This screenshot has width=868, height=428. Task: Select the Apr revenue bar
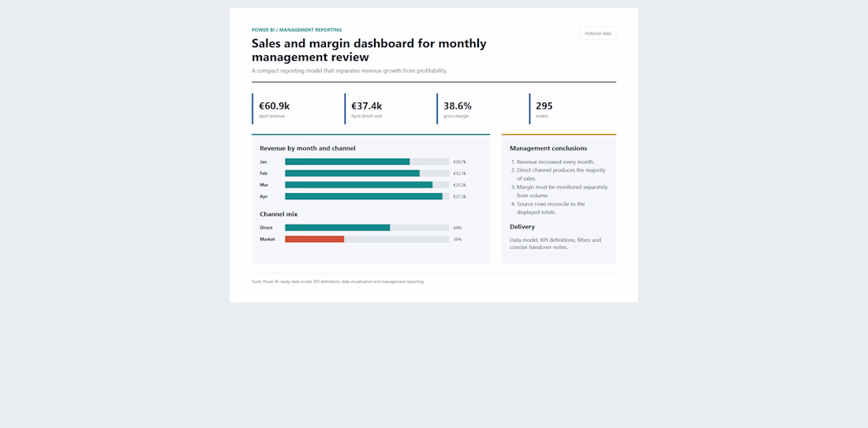364,196
